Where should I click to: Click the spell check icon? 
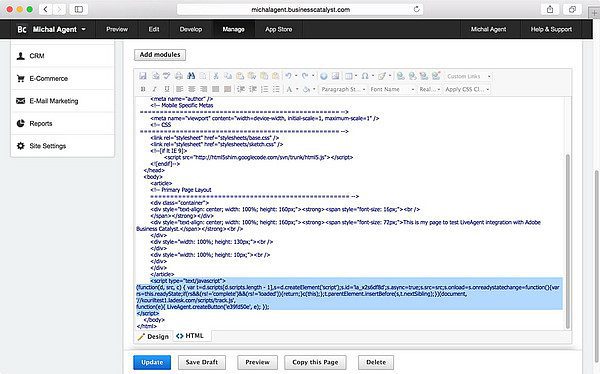tap(166, 76)
